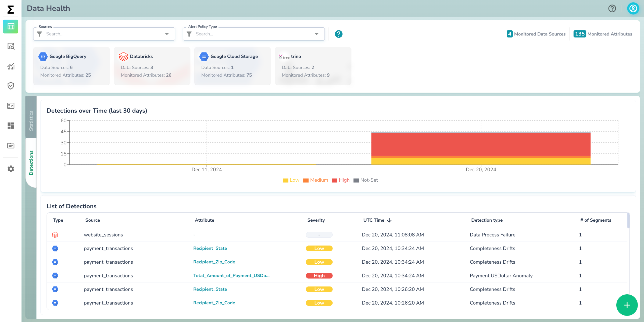Screen dimensions: 644x322
Task: Switch to the Statistics vertical tab
Action: point(31,120)
